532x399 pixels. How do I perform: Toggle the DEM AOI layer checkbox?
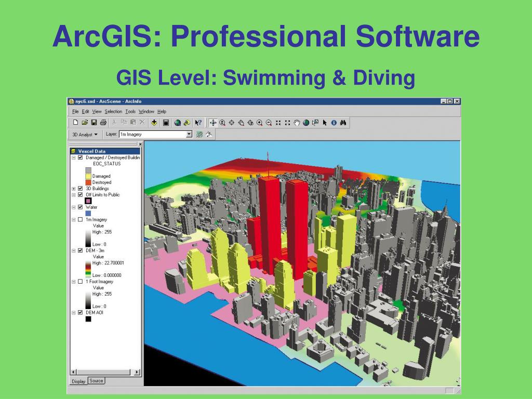[81, 312]
